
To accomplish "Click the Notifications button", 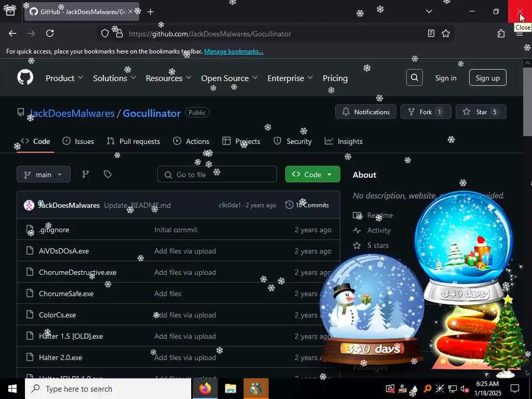I will click(365, 112).
